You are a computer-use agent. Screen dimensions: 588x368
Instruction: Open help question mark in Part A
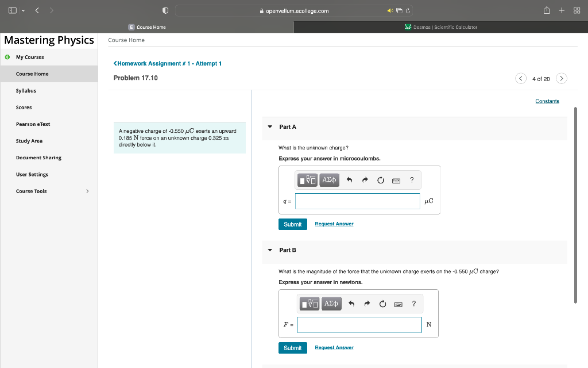pyautogui.click(x=412, y=180)
